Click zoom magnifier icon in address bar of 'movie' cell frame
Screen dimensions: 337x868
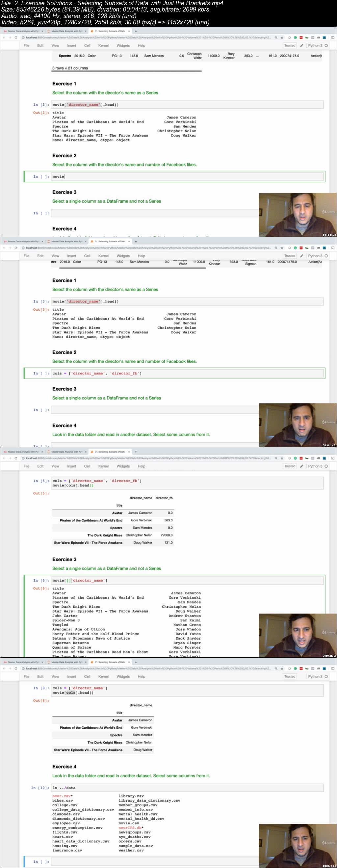[276, 38]
